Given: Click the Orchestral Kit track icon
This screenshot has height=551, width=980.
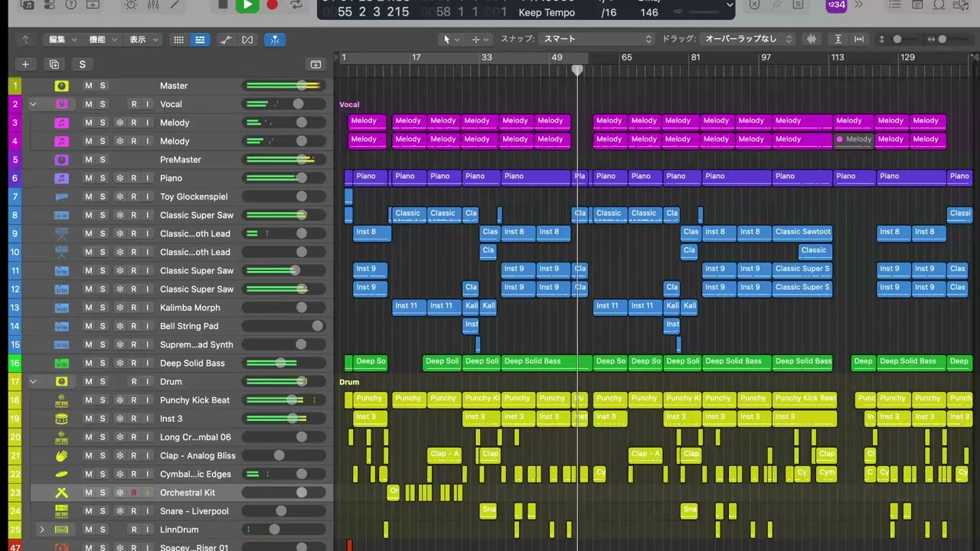Looking at the screenshot, I should (61, 493).
